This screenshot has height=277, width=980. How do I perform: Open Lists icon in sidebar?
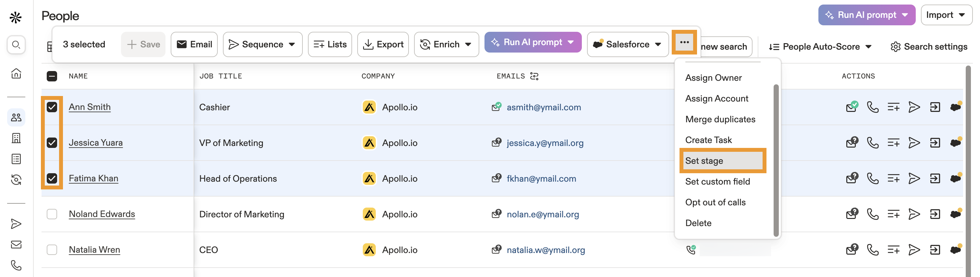[x=16, y=159]
